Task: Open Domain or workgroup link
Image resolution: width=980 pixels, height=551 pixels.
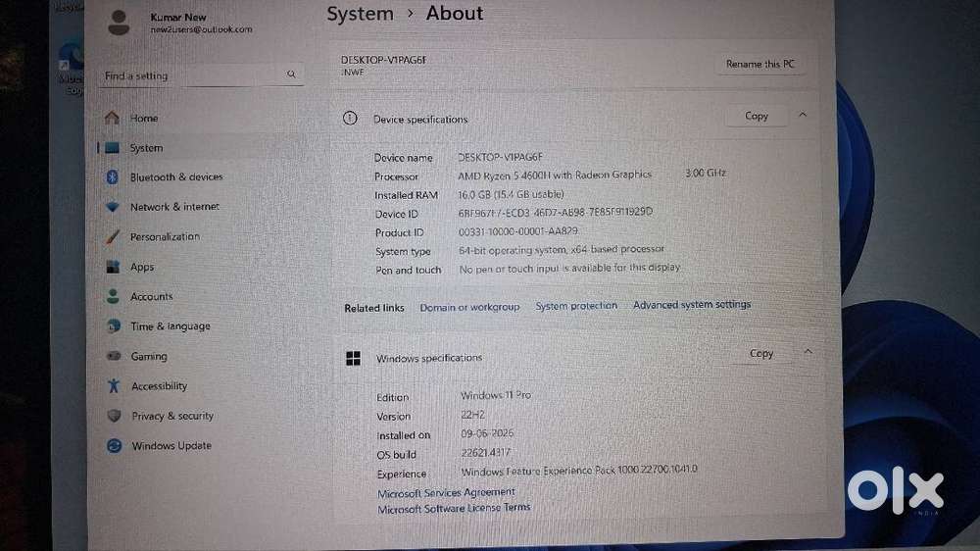Action: 469,307
